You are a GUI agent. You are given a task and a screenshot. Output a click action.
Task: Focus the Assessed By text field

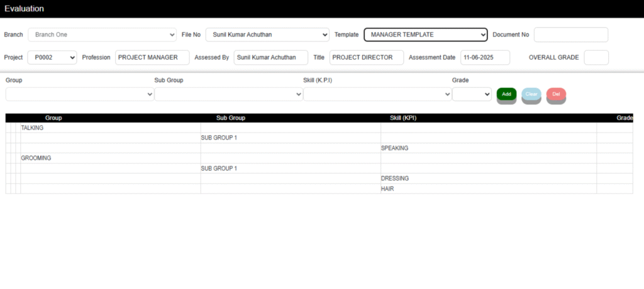point(270,57)
